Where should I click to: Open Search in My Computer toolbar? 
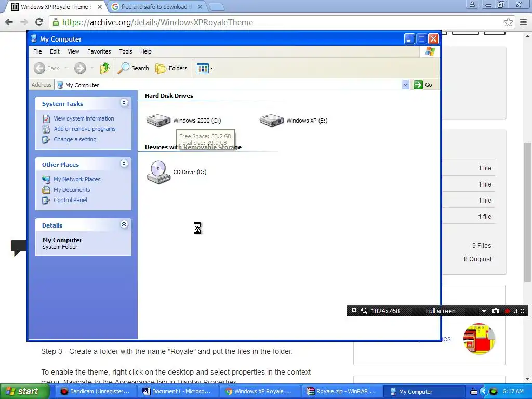click(134, 68)
